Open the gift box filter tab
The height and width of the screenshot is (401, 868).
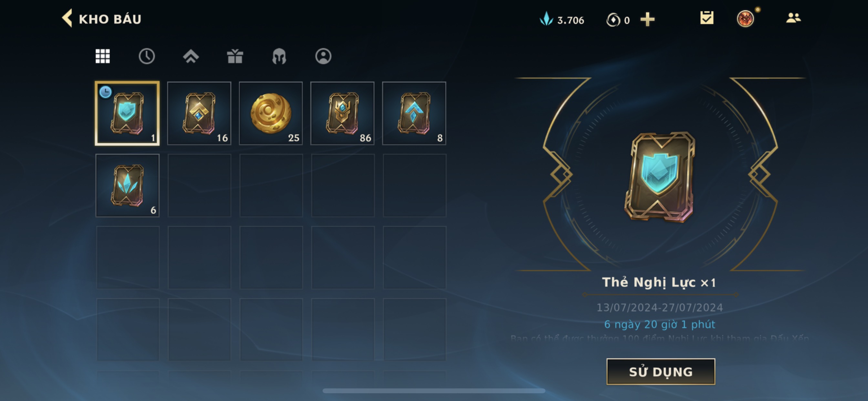pos(235,56)
